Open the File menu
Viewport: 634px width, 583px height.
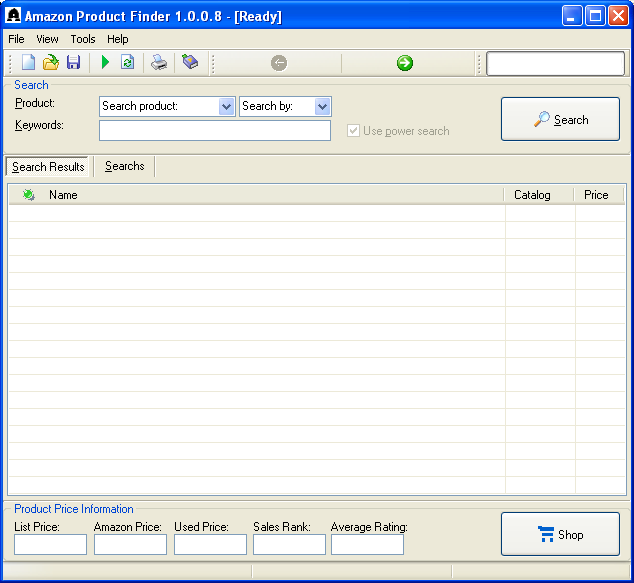click(x=16, y=39)
